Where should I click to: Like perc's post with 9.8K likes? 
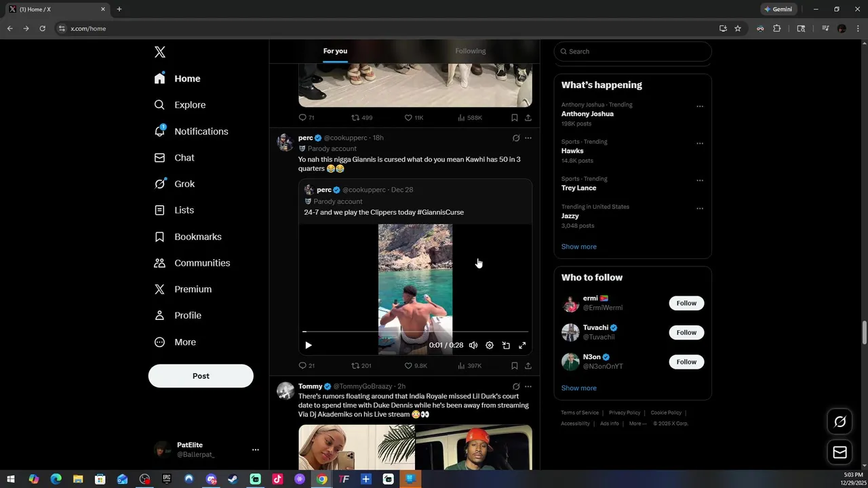click(x=416, y=366)
